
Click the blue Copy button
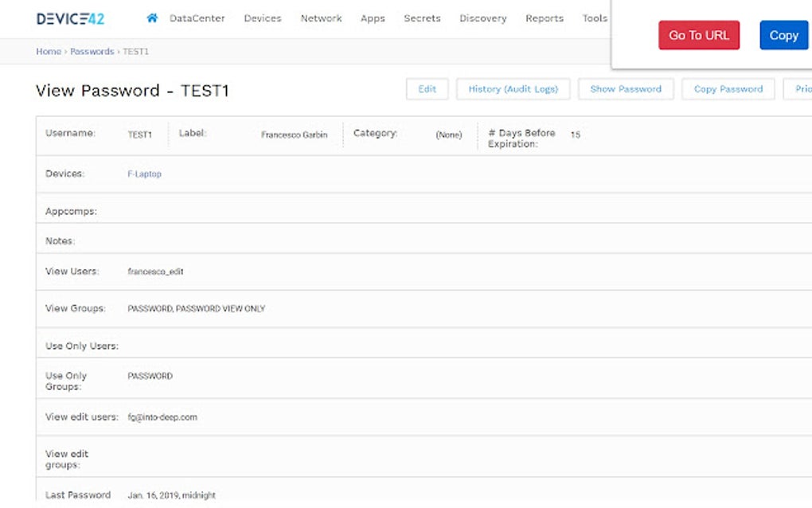pyautogui.click(x=783, y=35)
